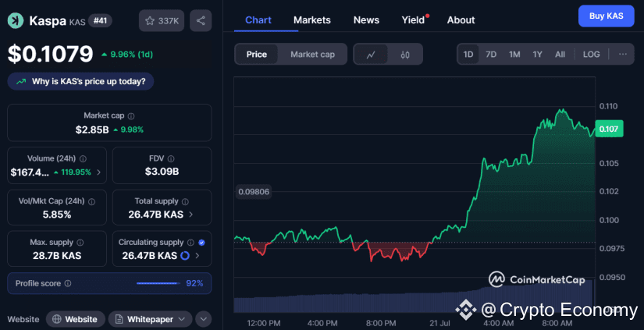The image size is (644, 330).
Task: Open the Kaspa Website link
Action: pos(76,319)
